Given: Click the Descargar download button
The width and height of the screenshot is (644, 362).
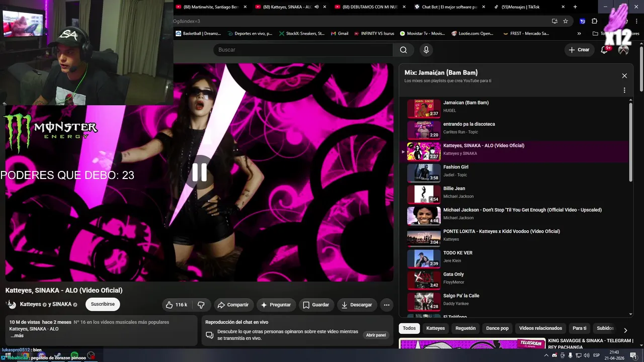Looking at the screenshot, I should click(x=357, y=305).
